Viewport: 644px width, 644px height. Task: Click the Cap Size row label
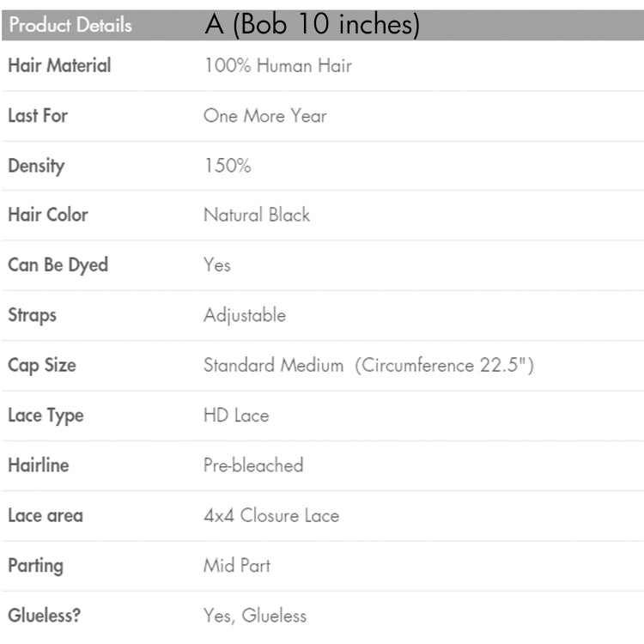pos(42,365)
